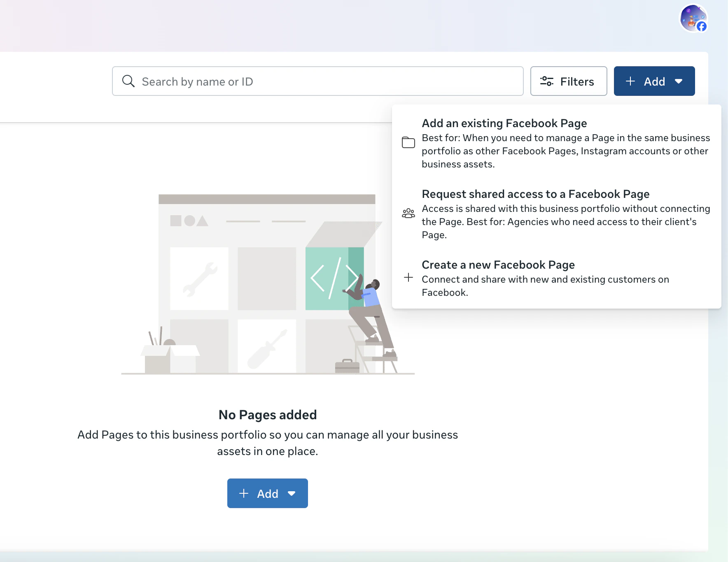Click the folder icon next to Add an existing Facebook Page
The width and height of the screenshot is (728, 562).
408,142
